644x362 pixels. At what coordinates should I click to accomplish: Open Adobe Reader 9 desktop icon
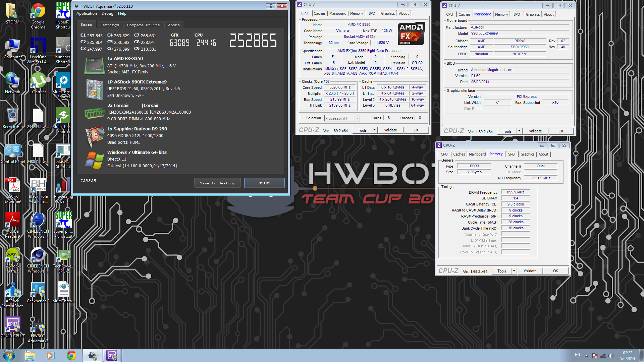12,225
